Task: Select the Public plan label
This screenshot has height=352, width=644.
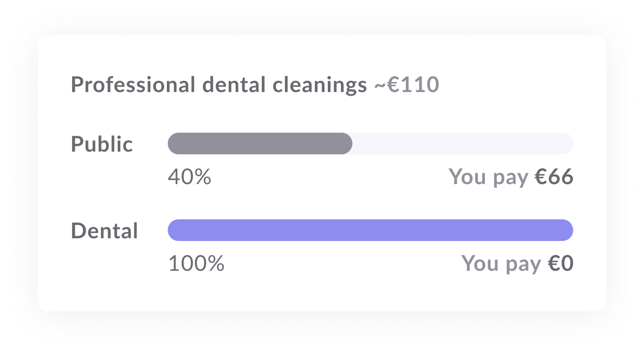Action: click(102, 144)
